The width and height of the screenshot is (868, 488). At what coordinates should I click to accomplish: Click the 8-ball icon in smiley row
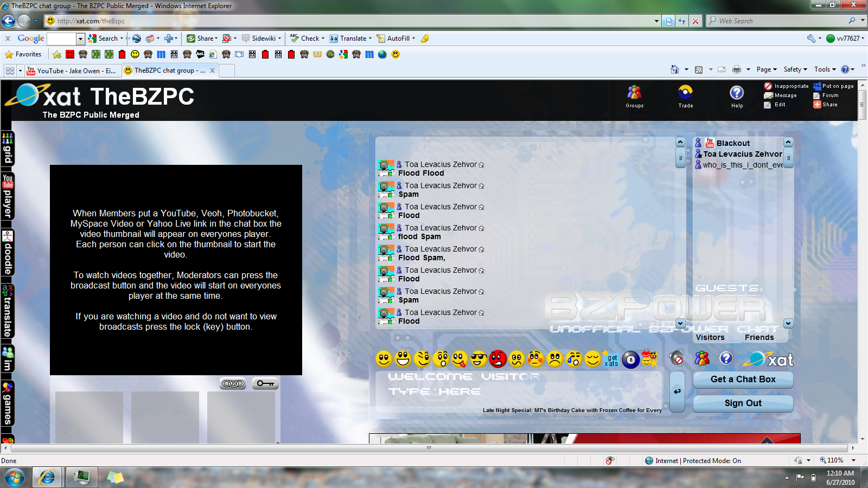[x=630, y=359]
